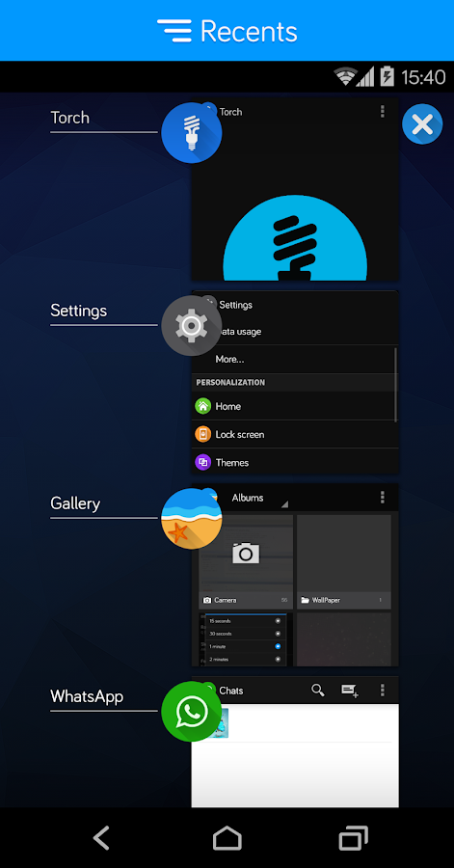This screenshot has height=868, width=454.
Task: Tap the Back navigation button
Action: 101,837
